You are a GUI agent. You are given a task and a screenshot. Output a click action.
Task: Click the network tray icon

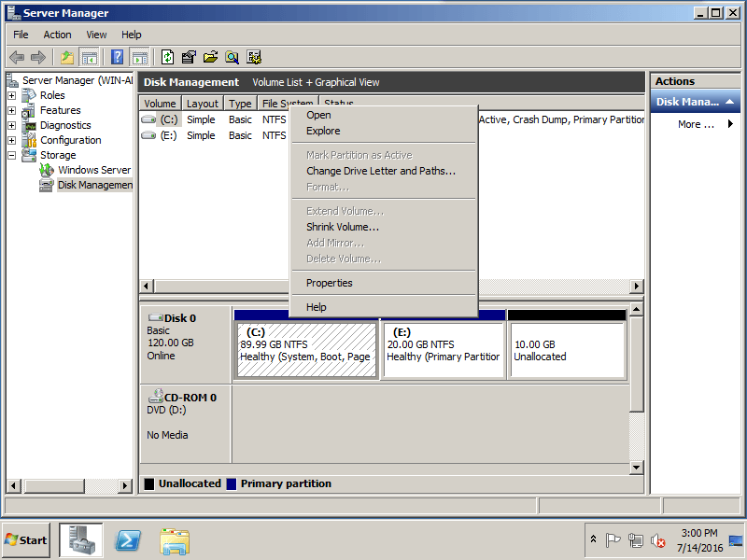coord(636,540)
